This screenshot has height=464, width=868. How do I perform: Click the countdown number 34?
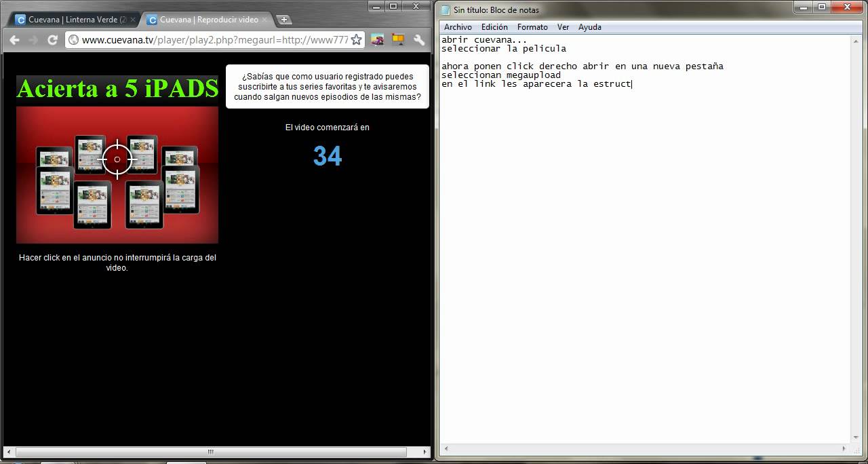tap(328, 156)
